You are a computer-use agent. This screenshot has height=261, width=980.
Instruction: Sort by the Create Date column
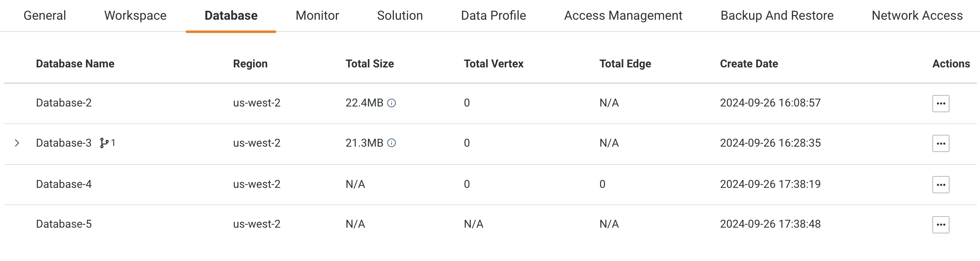point(749,63)
